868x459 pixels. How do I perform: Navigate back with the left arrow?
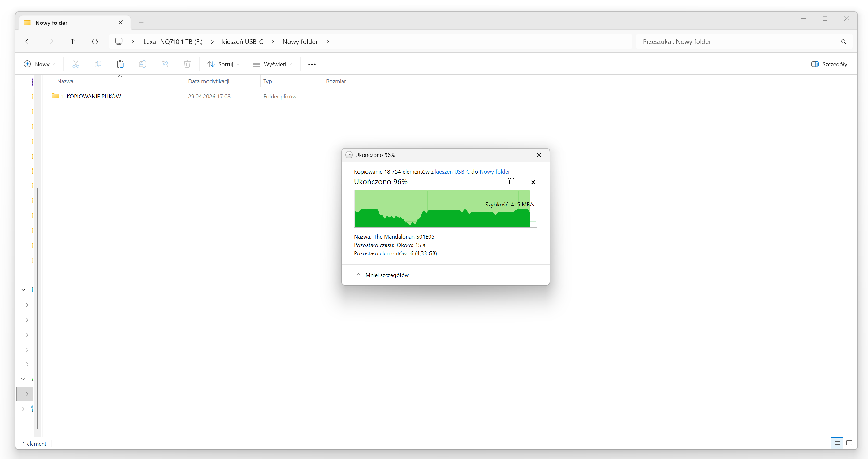click(28, 41)
